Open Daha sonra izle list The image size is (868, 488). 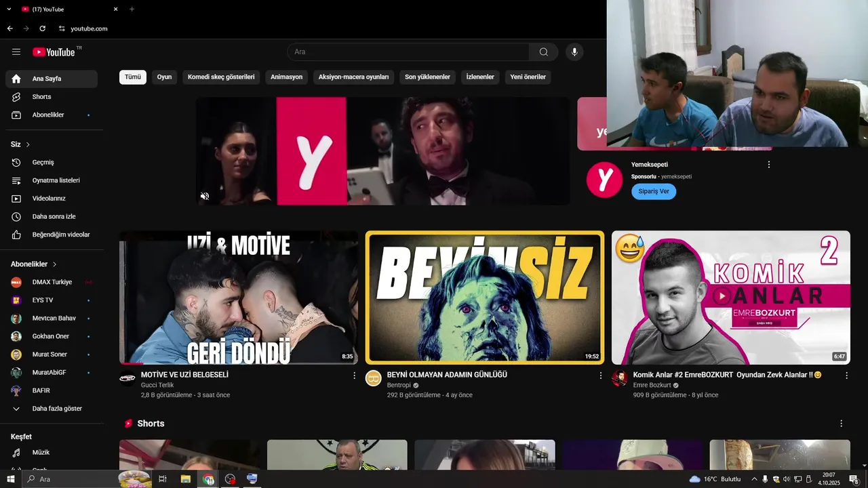tap(52, 217)
